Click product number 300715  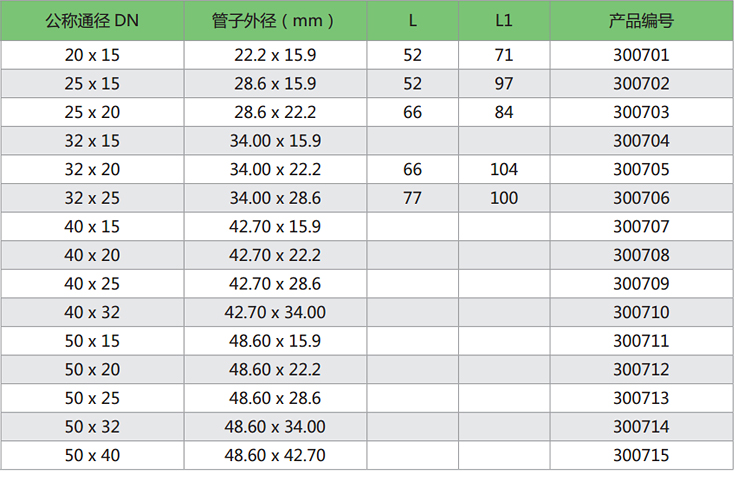(x=641, y=456)
